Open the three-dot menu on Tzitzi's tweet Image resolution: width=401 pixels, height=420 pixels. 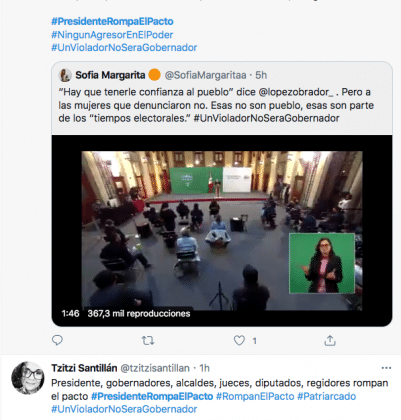pos(386,368)
